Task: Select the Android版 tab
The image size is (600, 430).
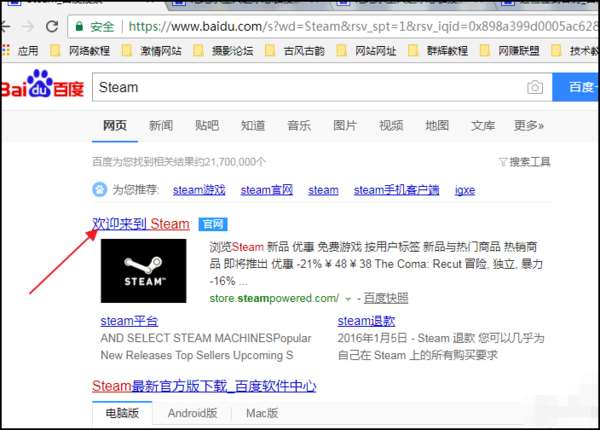Action: click(192, 414)
